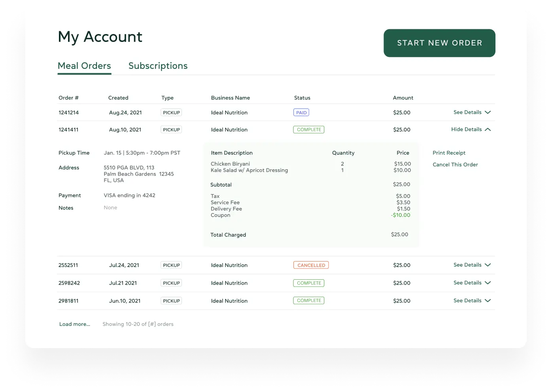Image resolution: width=552 pixels, height=392 pixels.
Task: Click the PAID status badge
Action: coord(301,112)
